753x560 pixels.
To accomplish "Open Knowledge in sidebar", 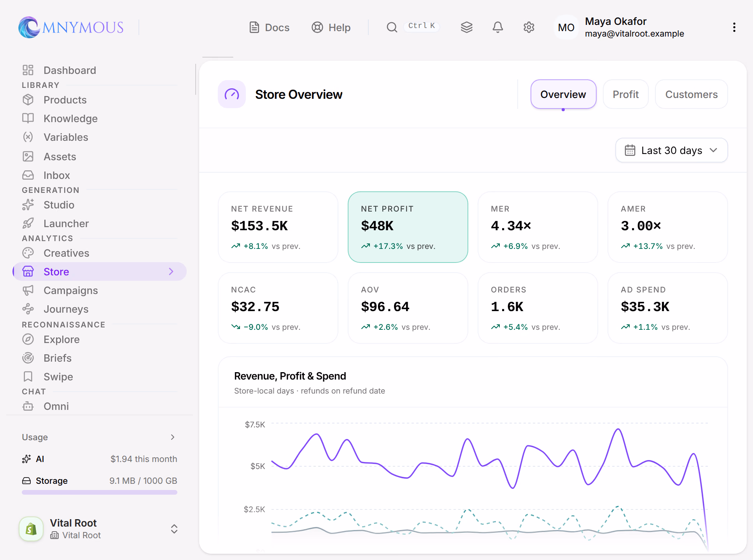I will pyautogui.click(x=100, y=118).
